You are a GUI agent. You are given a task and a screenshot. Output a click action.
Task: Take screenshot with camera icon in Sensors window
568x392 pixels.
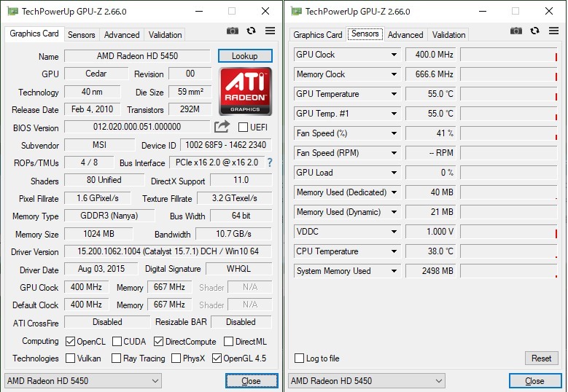pyautogui.click(x=516, y=31)
